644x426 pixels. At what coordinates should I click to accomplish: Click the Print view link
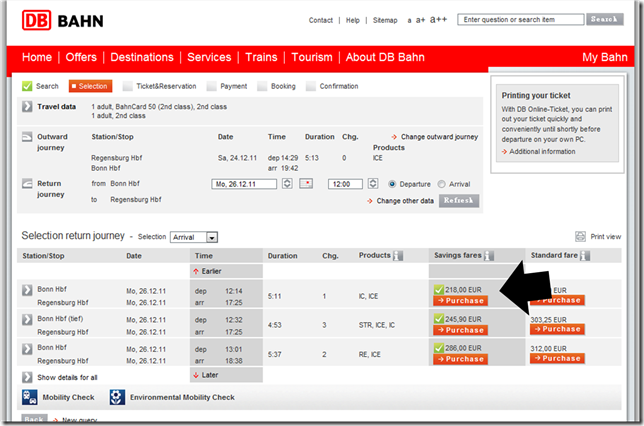click(x=606, y=237)
